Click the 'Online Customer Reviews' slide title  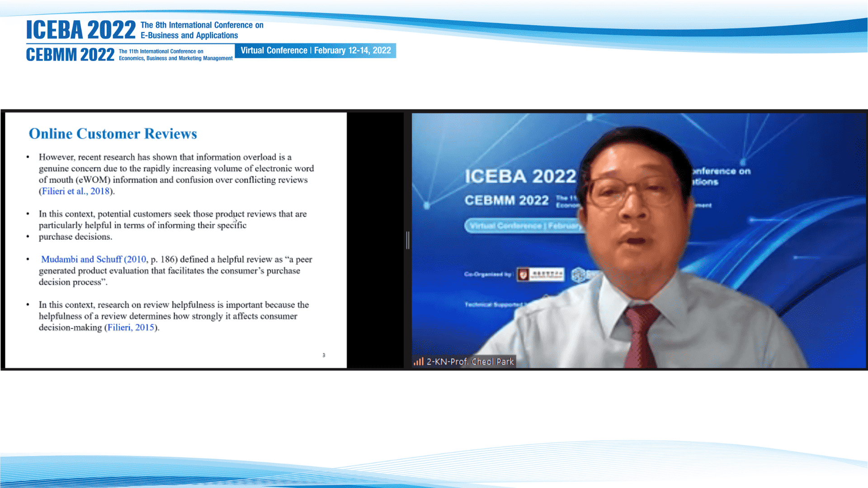[113, 134]
